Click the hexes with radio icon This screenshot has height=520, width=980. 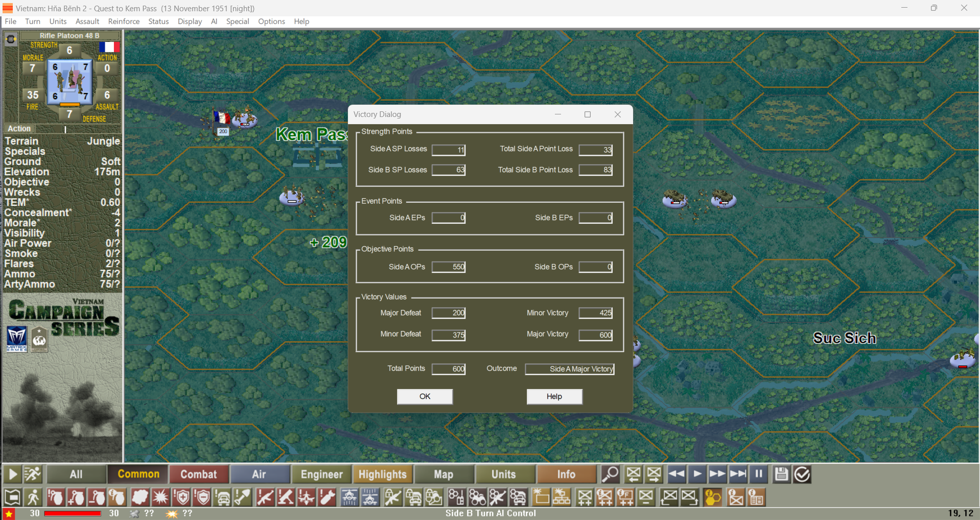coord(456,497)
